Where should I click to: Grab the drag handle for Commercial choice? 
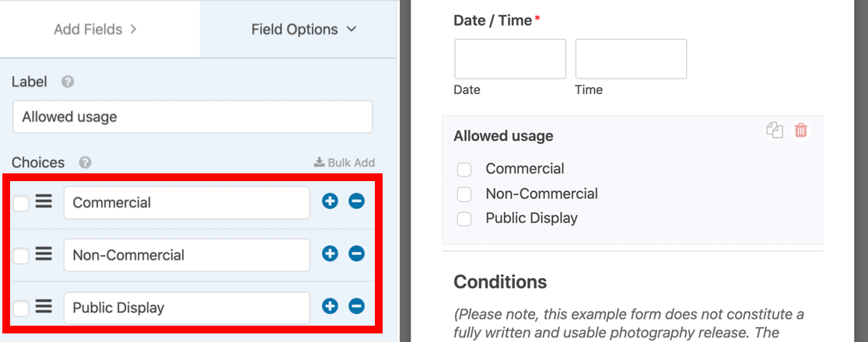click(44, 201)
